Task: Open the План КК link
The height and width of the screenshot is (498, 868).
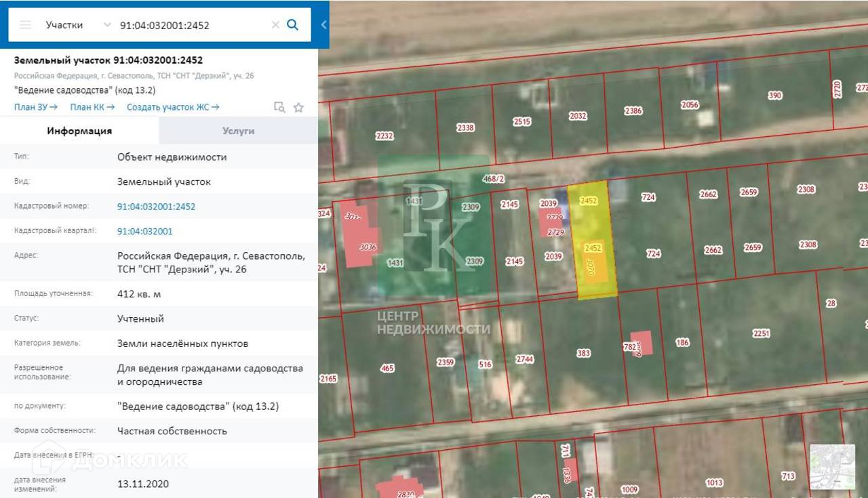Action: tap(92, 107)
